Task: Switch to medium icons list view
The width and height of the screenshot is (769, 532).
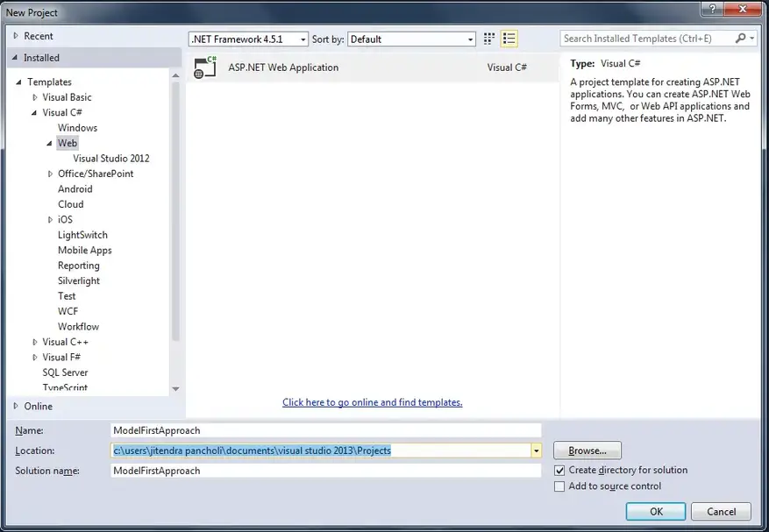Action: (x=509, y=39)
